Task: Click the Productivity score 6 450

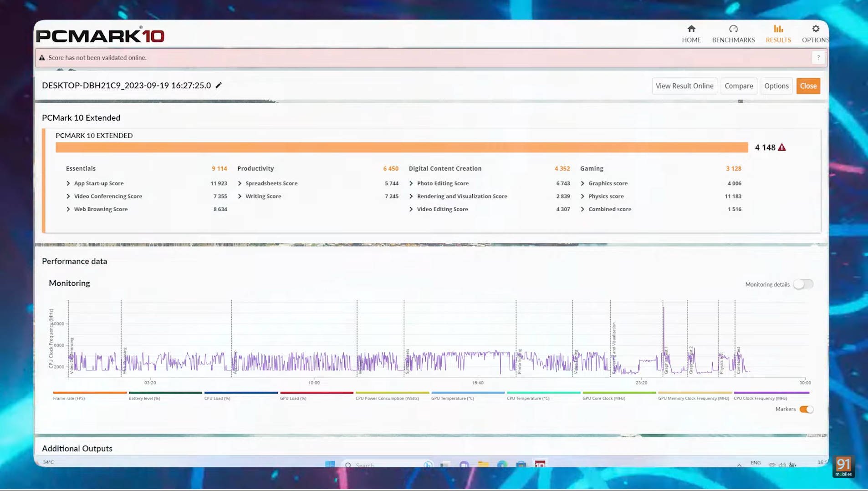Action: [x=391, y=168]
